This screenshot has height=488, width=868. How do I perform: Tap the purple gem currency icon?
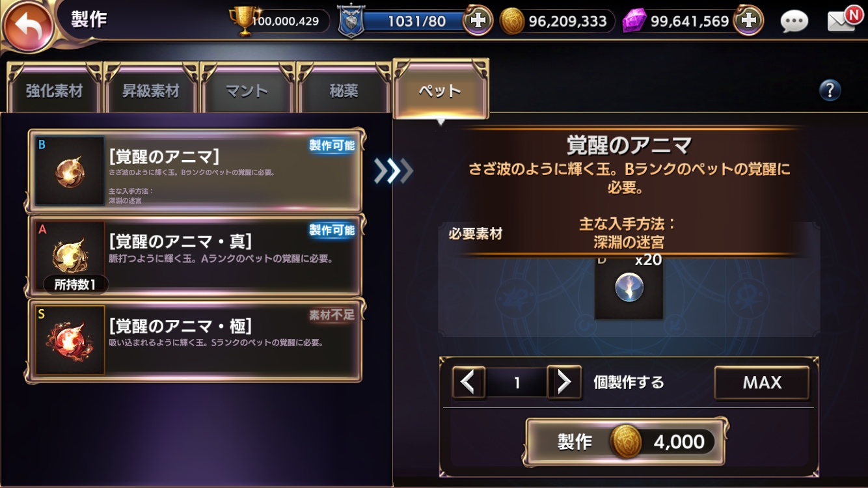[634, 21]
